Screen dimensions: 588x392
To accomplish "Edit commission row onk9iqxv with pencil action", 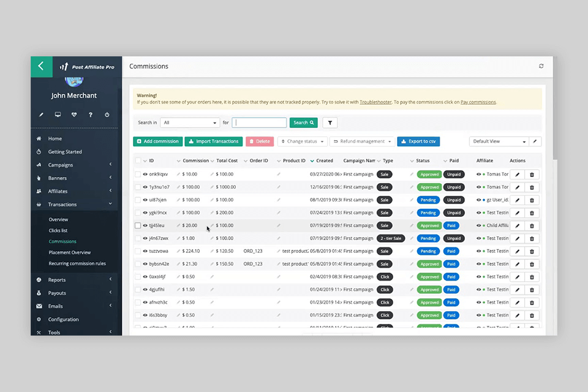I will [518, 175].
